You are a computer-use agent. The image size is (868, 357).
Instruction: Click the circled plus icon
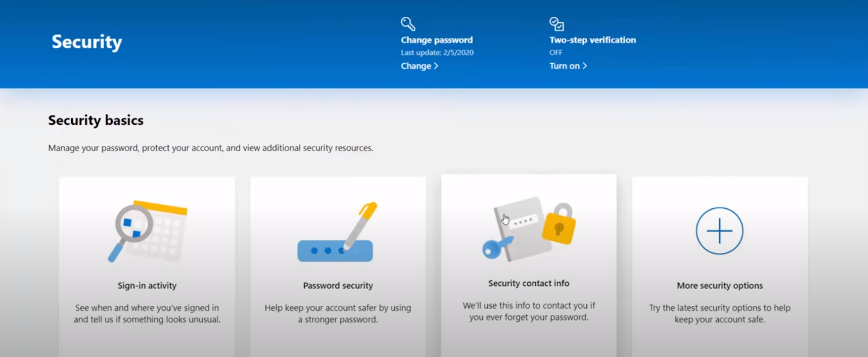click(x=719, y=231)
